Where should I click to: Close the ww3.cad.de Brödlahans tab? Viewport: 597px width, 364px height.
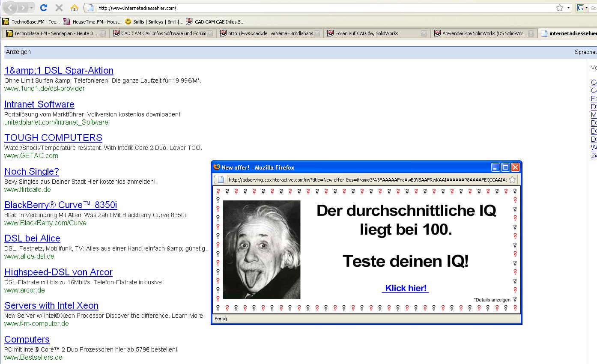click(x=317, y=33)
